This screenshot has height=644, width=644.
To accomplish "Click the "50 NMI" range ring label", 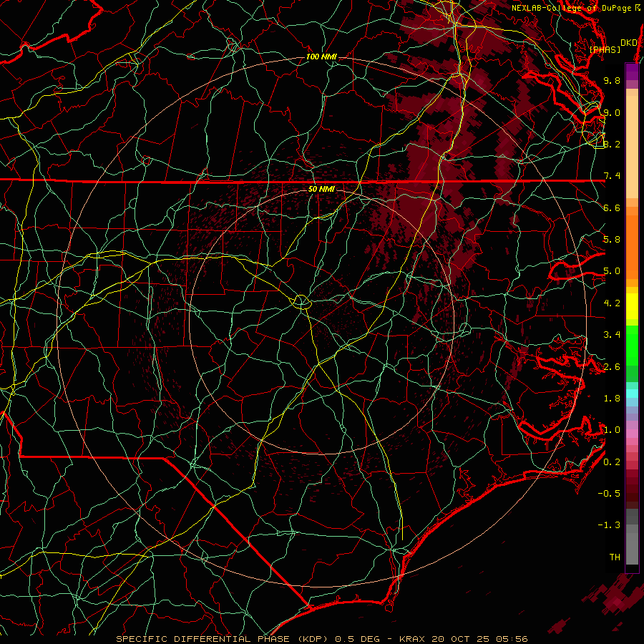I will [x=321, y=189].
